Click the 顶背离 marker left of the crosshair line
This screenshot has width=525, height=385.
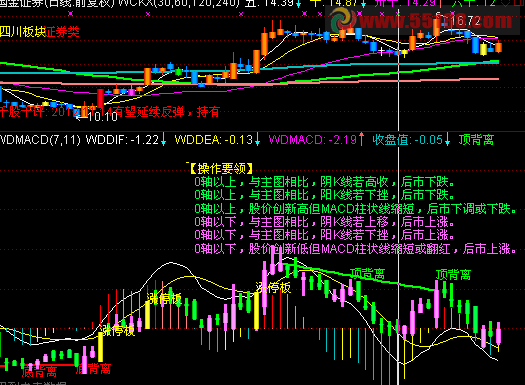click(x=368, y=274)
